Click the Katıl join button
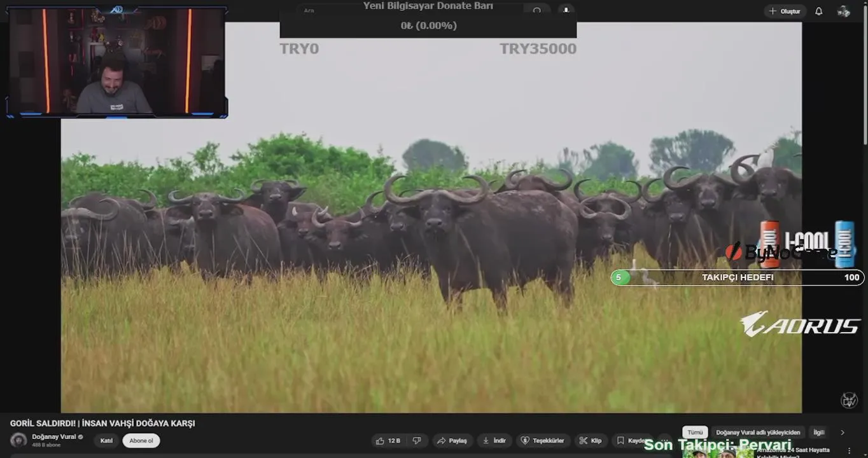 [x=106, y=441]
